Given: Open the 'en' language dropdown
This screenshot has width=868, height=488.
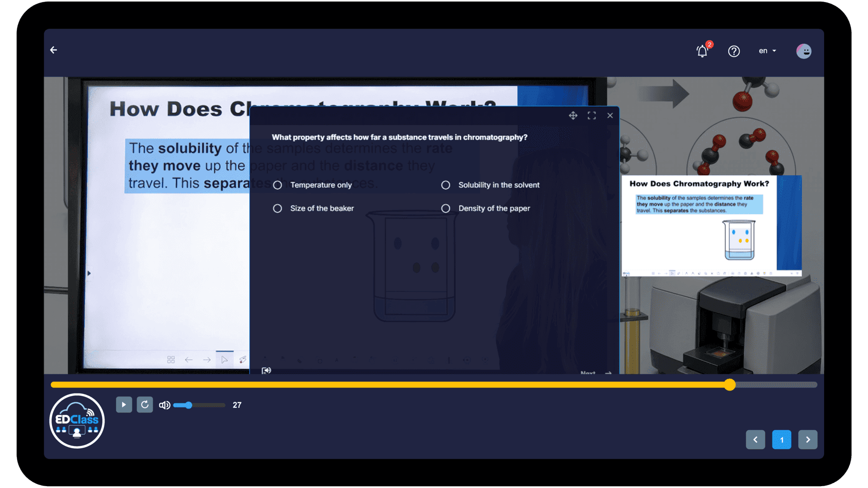Looking at the screenshot, I should [767, 51].
